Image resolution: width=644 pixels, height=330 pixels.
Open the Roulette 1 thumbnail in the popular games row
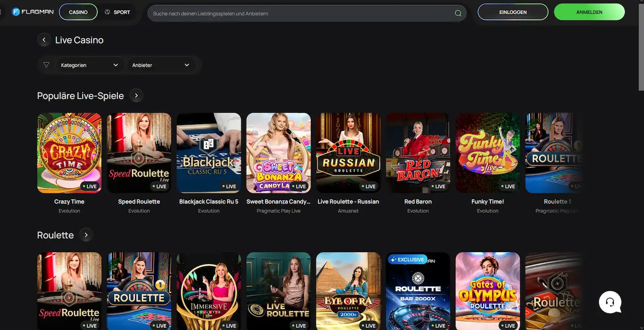coord(554,153)
